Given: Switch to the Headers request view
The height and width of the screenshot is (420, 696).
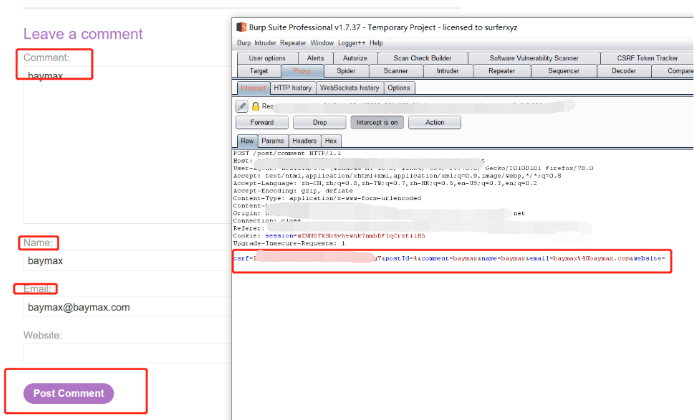Looking at the screenshot, I should tap(304, 141).
